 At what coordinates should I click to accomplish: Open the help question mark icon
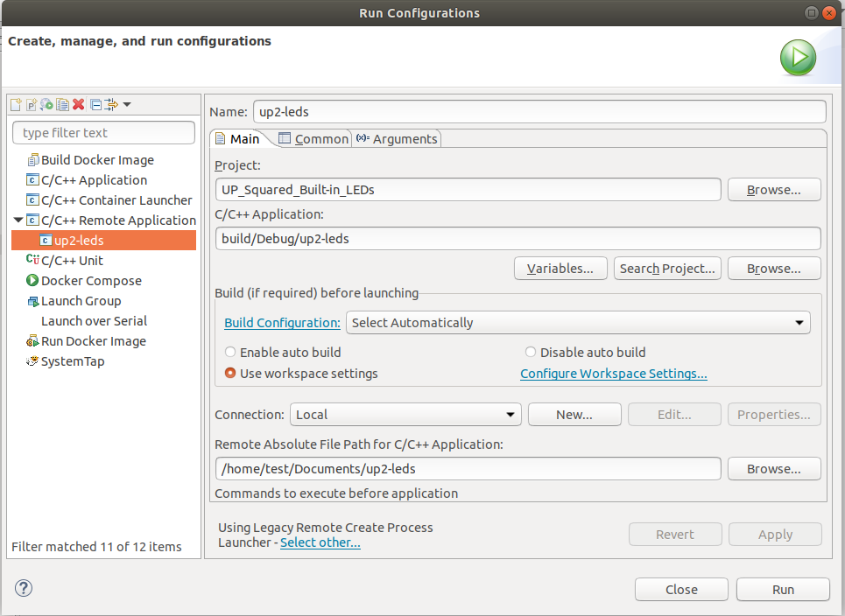pyautogui.click(x=24, y=588)
